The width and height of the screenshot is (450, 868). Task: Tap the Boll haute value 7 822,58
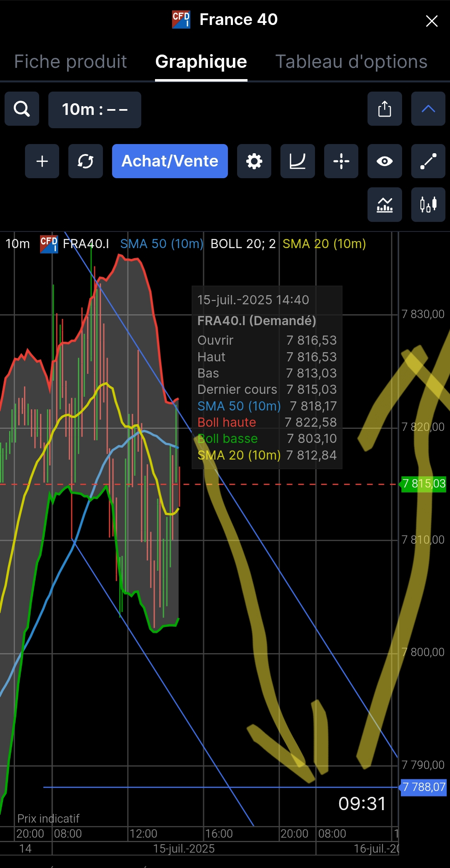(x=310, y=422)
